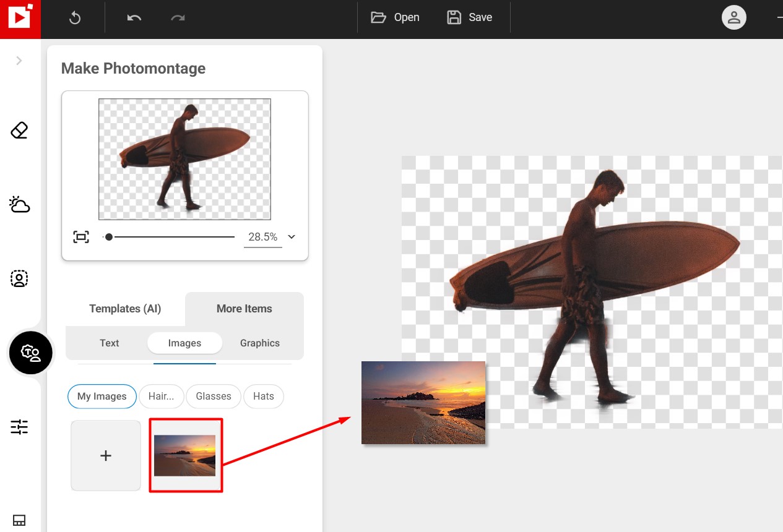This screenshot has height=532, width=783.
Task: Click the fit-to-screen zoom icon
Action: point(81,236)
